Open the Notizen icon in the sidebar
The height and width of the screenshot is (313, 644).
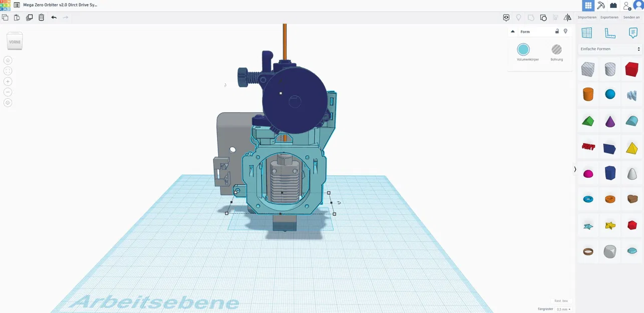point(632,33)
